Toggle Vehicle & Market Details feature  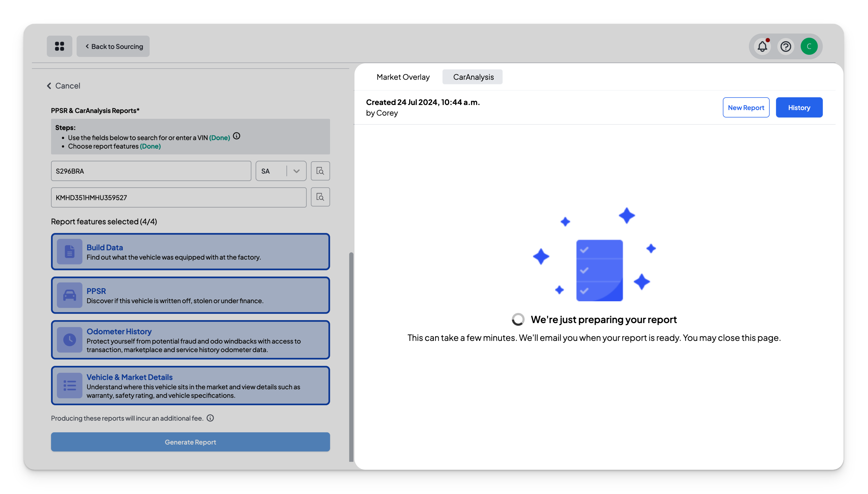pos(190,386)
